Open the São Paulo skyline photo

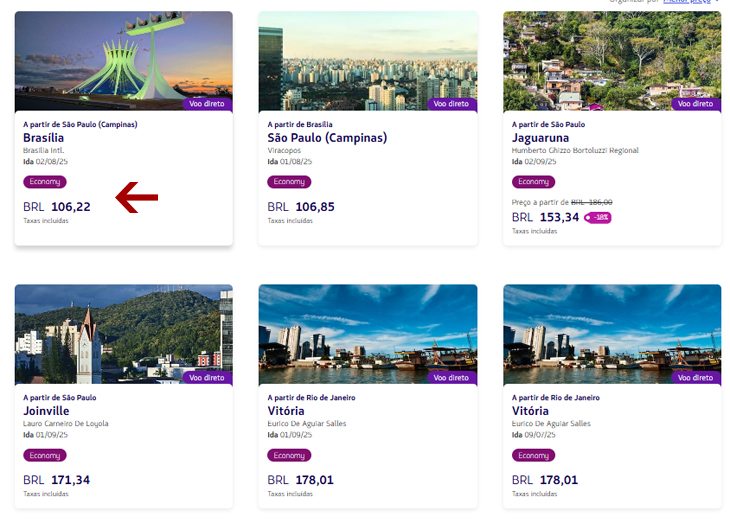368,61
